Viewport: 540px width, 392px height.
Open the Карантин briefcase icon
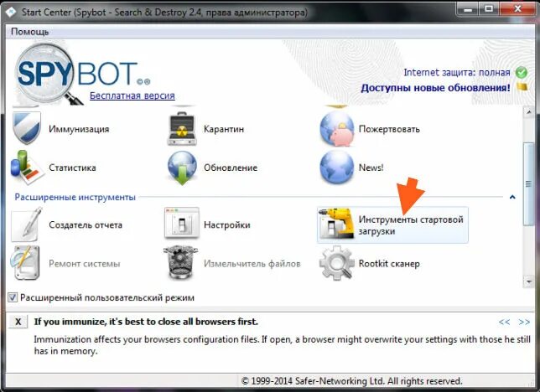click(x=182, y=129)
